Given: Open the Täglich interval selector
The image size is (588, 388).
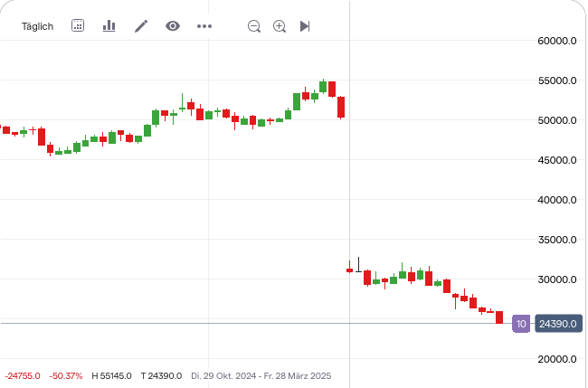Looking at the screenshot, I should click(38, 26).
